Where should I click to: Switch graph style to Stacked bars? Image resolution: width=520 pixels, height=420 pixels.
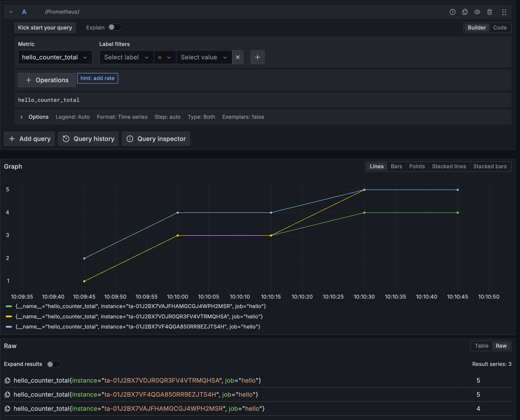click(x=489, y=166)
